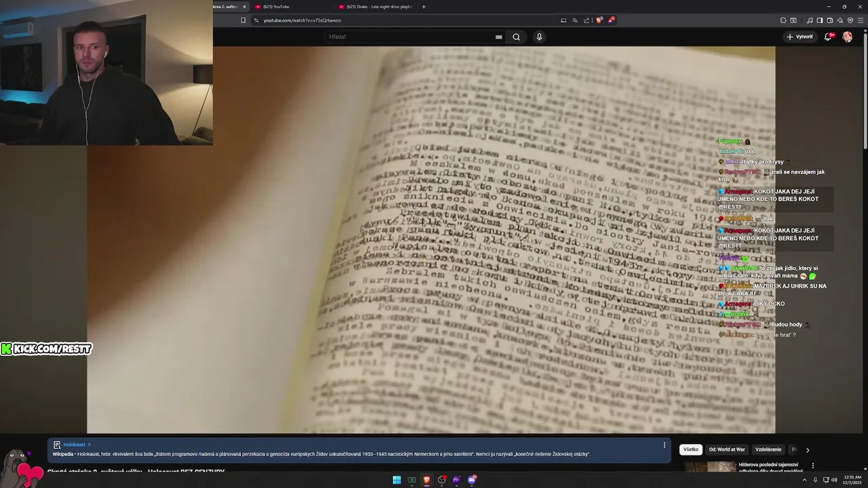Open Brave Shields lion icon
868x488 pixels.
(x=599, y=20)
